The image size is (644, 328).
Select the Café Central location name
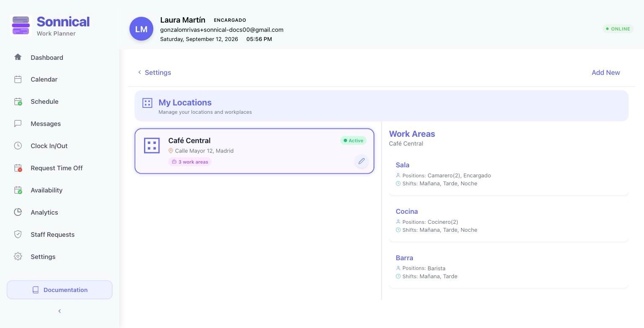click(x=189, y=141)
